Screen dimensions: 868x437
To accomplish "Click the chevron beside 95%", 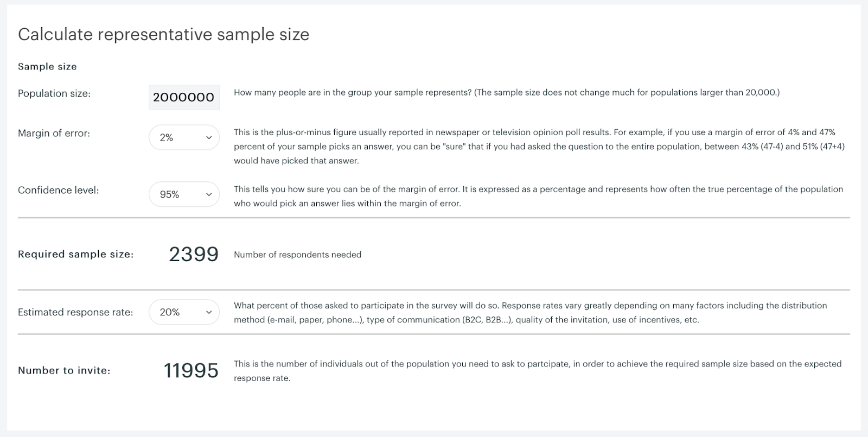I will tap(208, 194).
